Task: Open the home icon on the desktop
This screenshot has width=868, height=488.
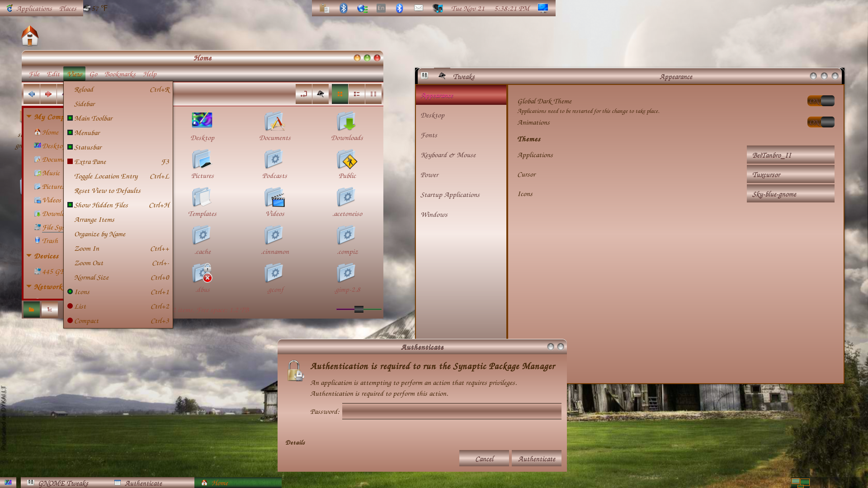Action: tap(30, 36)
